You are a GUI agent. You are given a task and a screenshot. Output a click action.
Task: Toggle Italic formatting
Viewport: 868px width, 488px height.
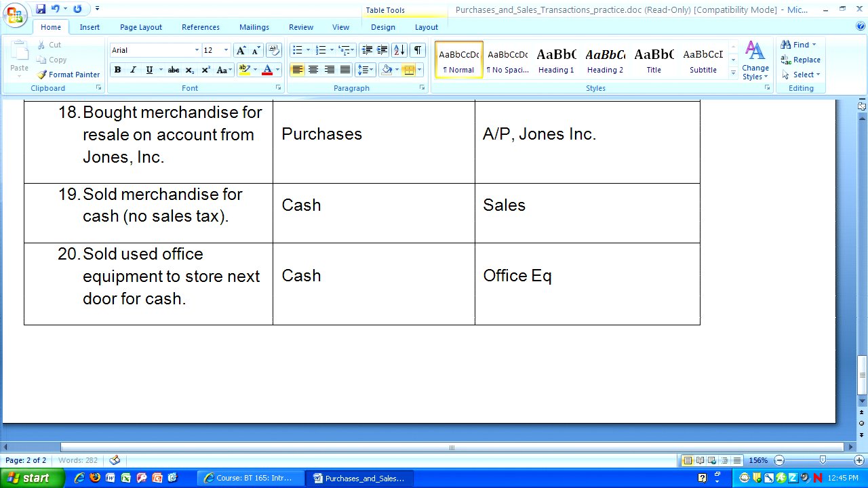tap(133, 70)
